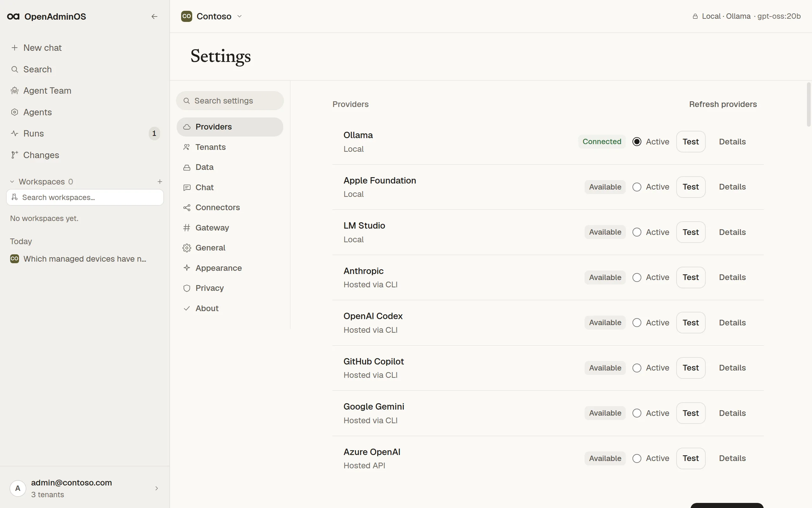Click the Privacy shield icon
Image resolution: width=812 pixels, height=508 pixels.
pos(187,288)
